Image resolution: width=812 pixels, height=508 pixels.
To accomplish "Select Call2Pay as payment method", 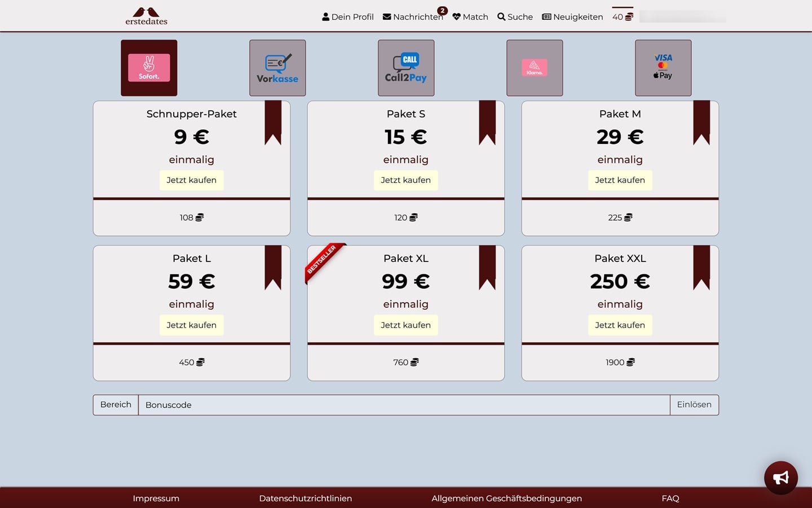I will (406, 68).
